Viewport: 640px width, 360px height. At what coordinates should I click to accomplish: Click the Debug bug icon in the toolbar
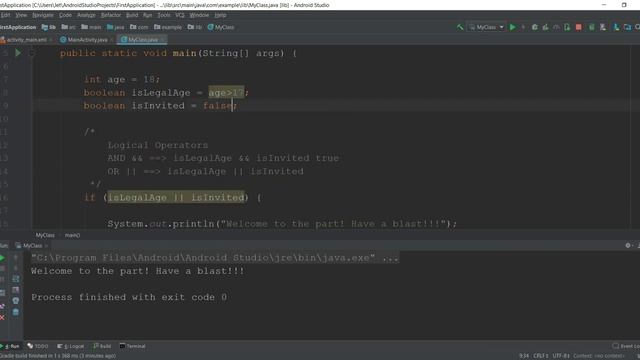[535, 27]
